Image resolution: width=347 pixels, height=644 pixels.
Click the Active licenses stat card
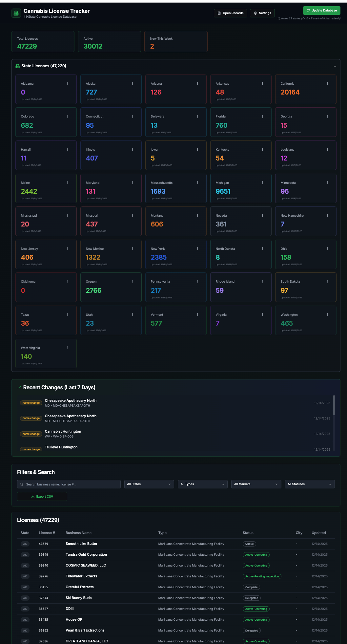click(x=110, y=42)
